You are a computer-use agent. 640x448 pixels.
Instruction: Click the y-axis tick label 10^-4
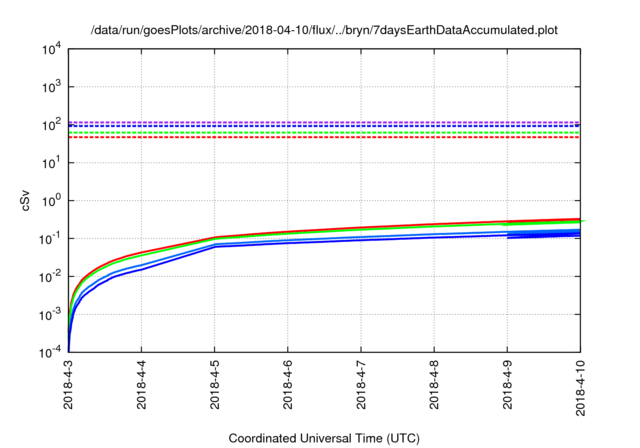click(50, 352)
